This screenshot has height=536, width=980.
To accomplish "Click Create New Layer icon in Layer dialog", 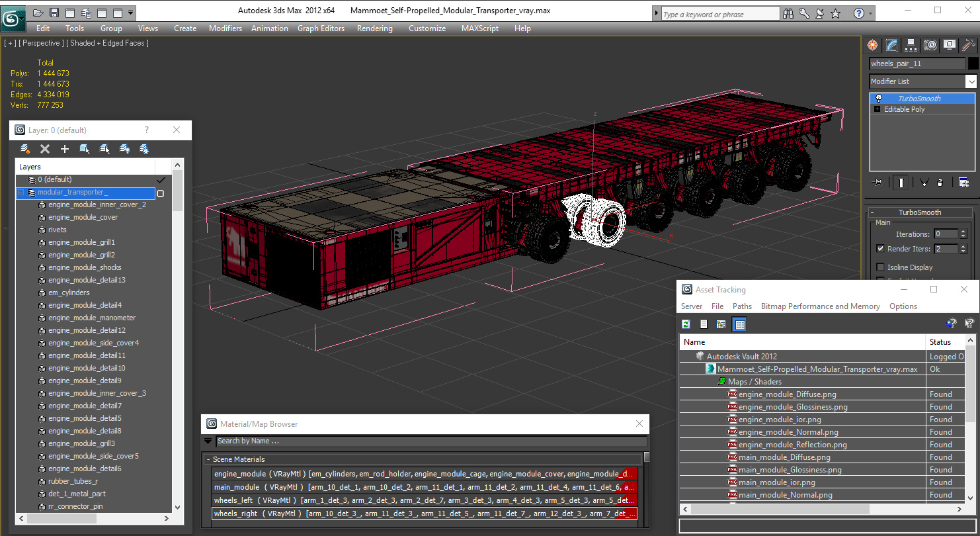I will pos(25,149).
